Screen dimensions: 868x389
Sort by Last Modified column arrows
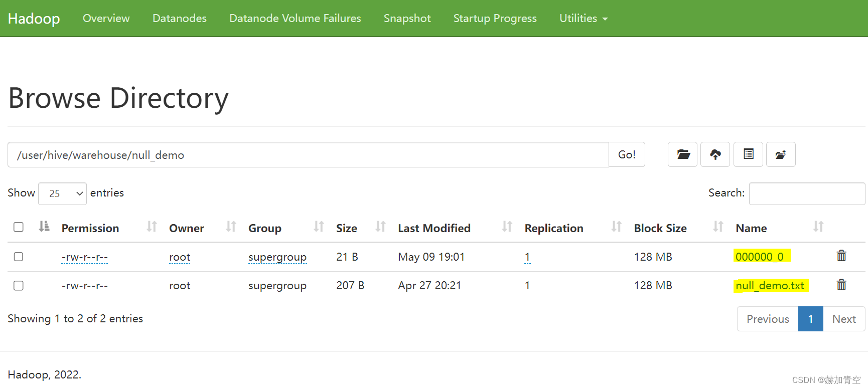coord(507,227)
